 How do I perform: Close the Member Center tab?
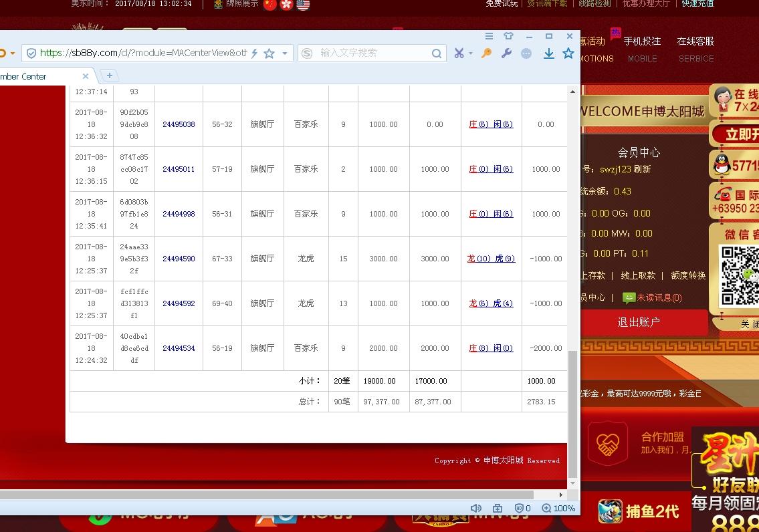tap(85, 76)
